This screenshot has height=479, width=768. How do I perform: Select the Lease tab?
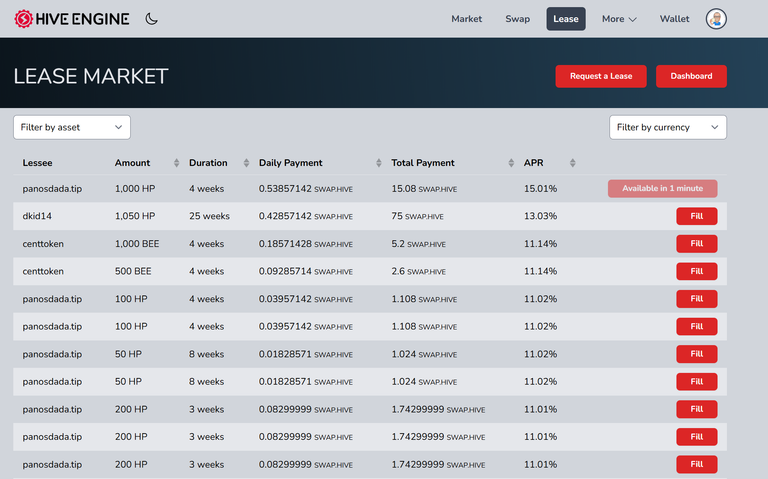(x=566, y=19)
